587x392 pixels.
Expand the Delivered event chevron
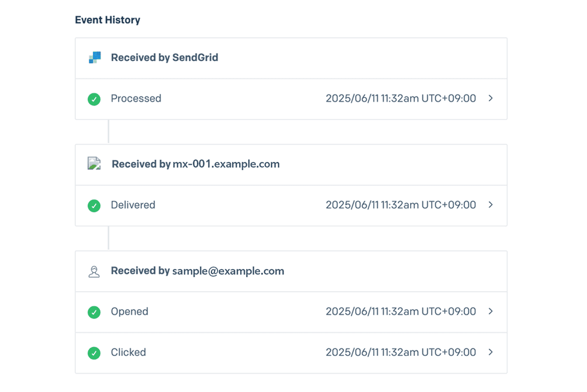coord(490,205)
